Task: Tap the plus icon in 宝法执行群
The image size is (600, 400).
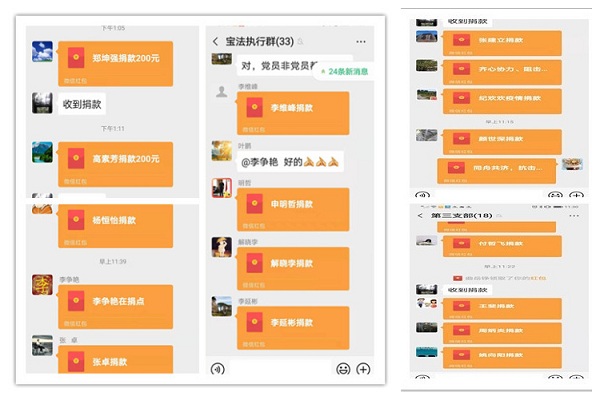Action: click(365, 368)
